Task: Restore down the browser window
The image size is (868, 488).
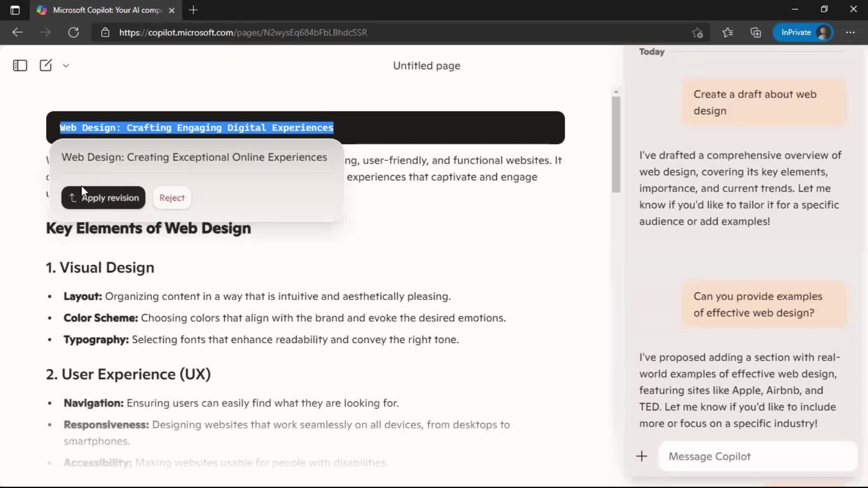Action: 824,9
